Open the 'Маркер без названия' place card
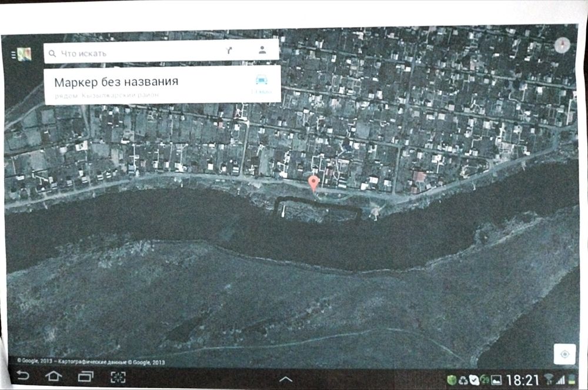The height and width of the screenshot is (390, 588). pyautogui.click(x=162, y=85)
